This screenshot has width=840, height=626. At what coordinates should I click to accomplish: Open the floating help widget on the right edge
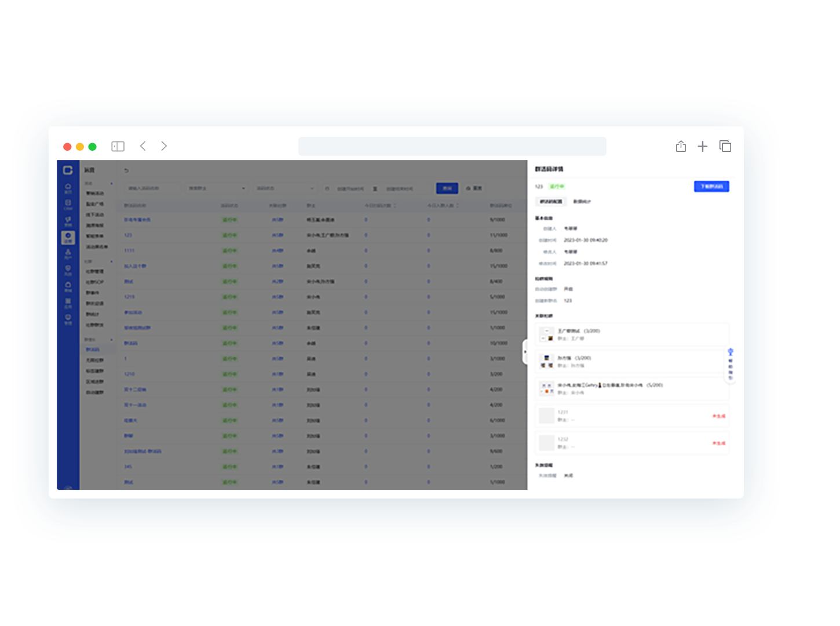731,365
